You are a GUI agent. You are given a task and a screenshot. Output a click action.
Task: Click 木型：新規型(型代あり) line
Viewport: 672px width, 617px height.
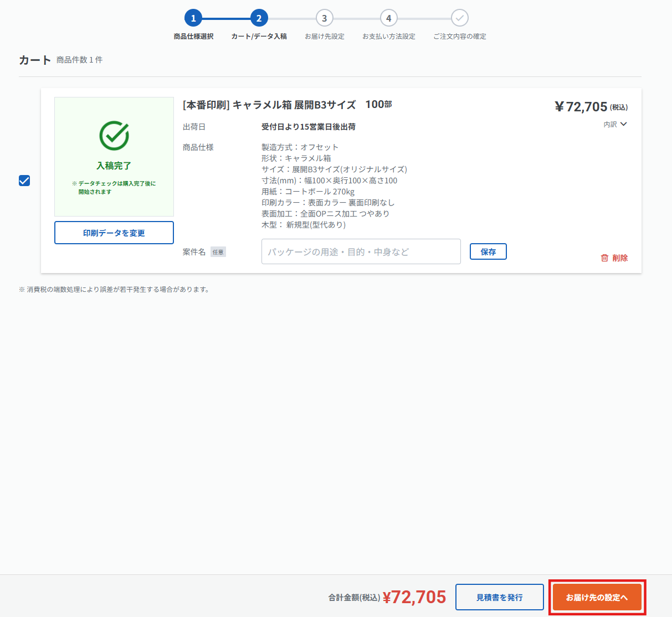[x=304, y=225]
